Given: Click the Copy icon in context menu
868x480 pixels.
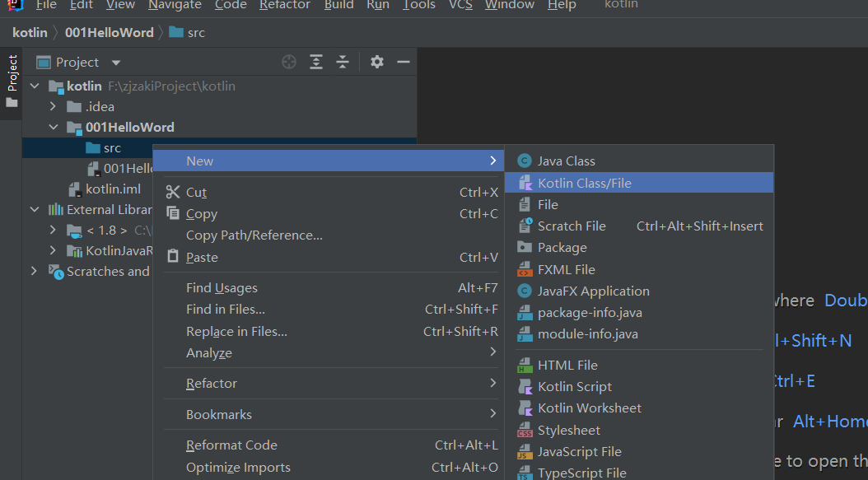Looking at the screenshot, I should pos(173,213).
